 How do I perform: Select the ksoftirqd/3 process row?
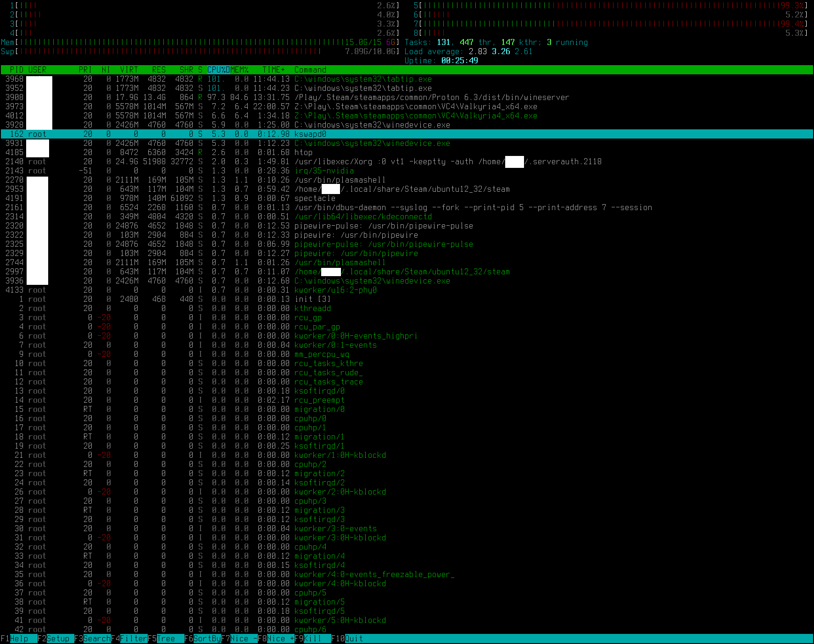coord(407,519)
